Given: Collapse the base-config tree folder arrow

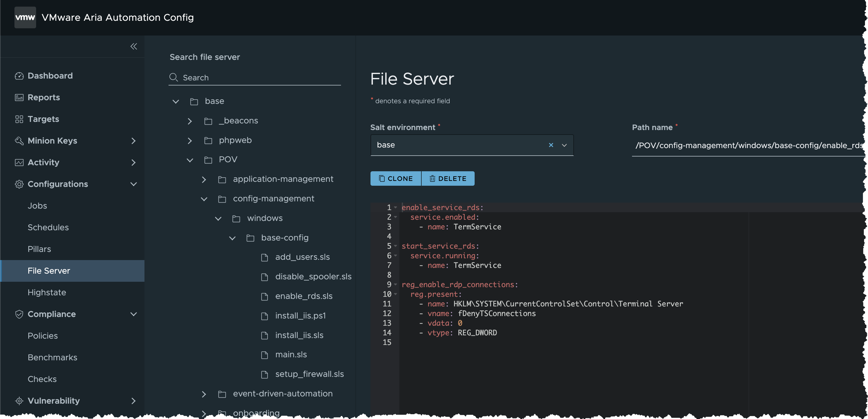Looking at the screenshot, I should click(232, 238).
